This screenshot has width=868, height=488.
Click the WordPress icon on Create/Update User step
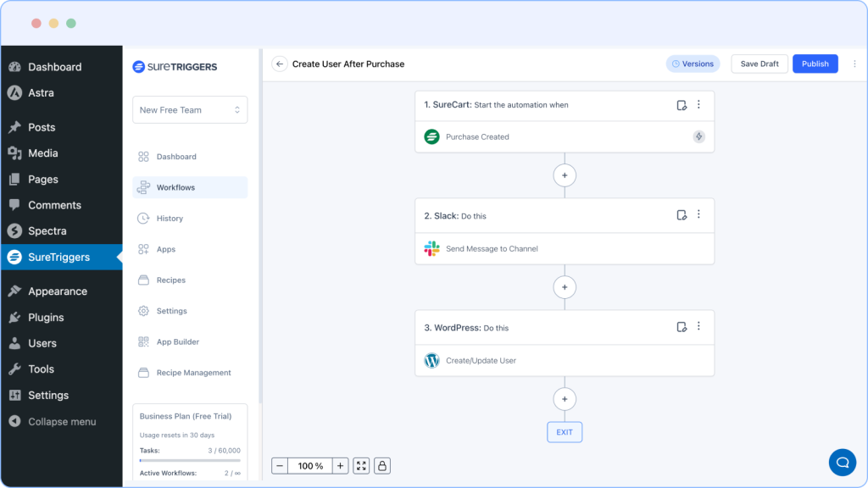[x=431, y=360]
